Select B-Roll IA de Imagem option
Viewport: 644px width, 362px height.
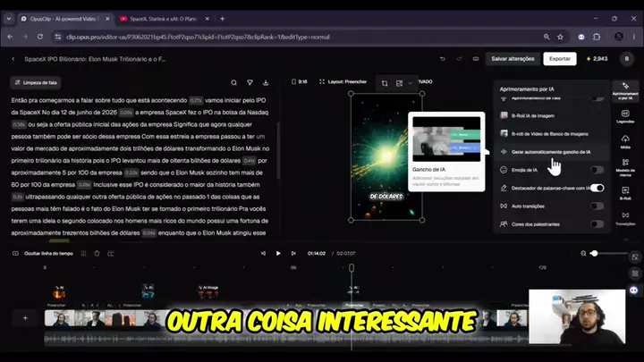tap(551, 115)
